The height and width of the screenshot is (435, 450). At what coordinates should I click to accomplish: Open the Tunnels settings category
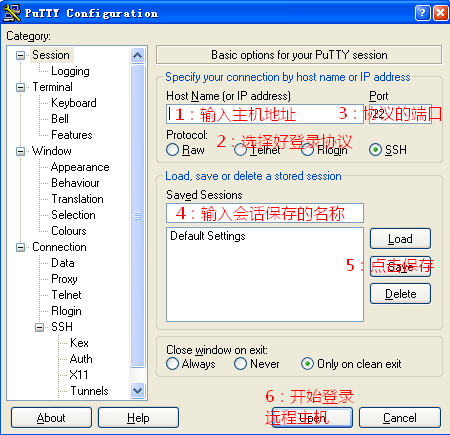pos(89,391)
